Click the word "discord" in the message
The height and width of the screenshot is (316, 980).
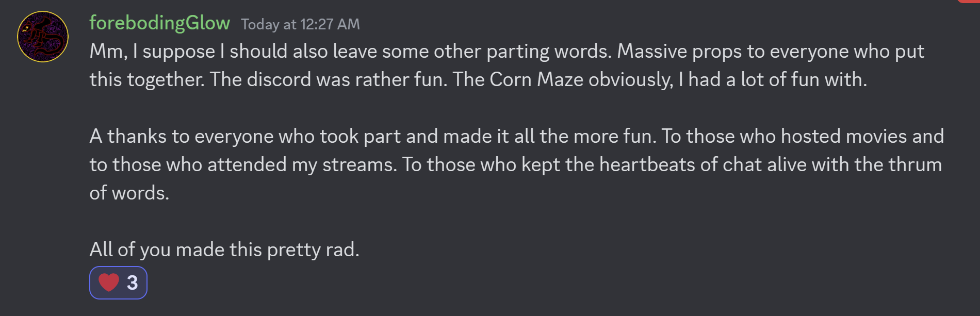point(279,80)
